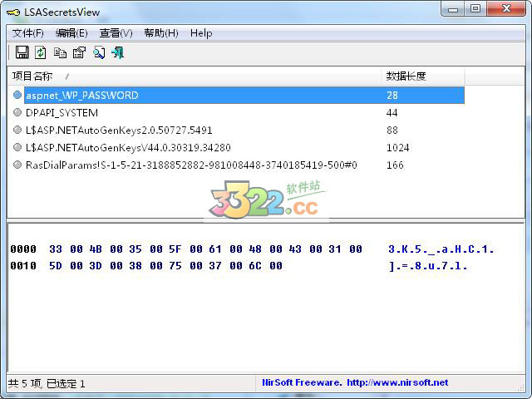Open the 查看(V) menu
The width and height of the screenshot is (532, 399).
(x=116, y=33)
